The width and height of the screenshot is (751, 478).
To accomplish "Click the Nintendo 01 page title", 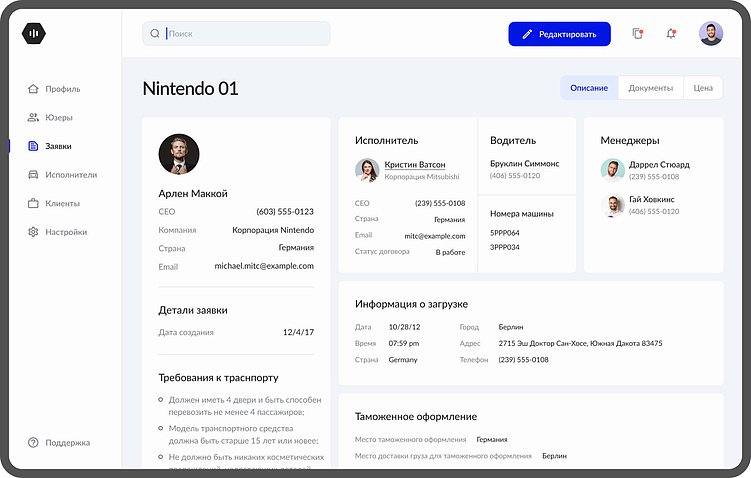I will [x=190, y=89].
